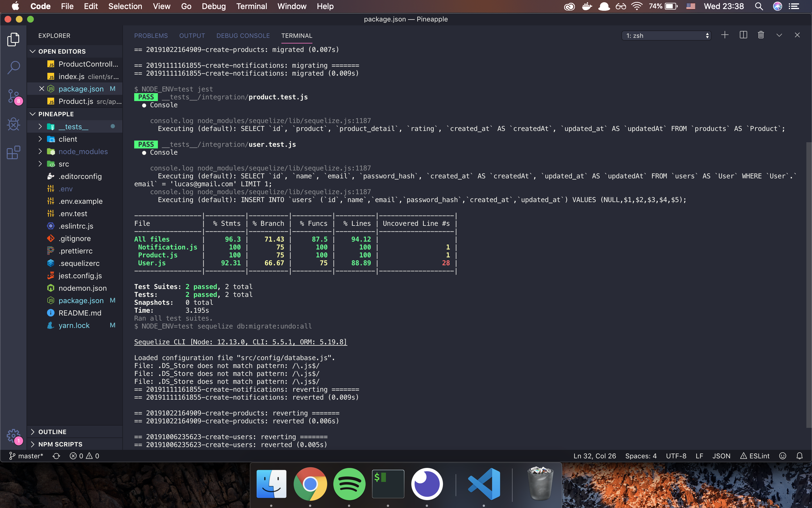
Task: Click the new terminal plus icon
Action: 725,35
